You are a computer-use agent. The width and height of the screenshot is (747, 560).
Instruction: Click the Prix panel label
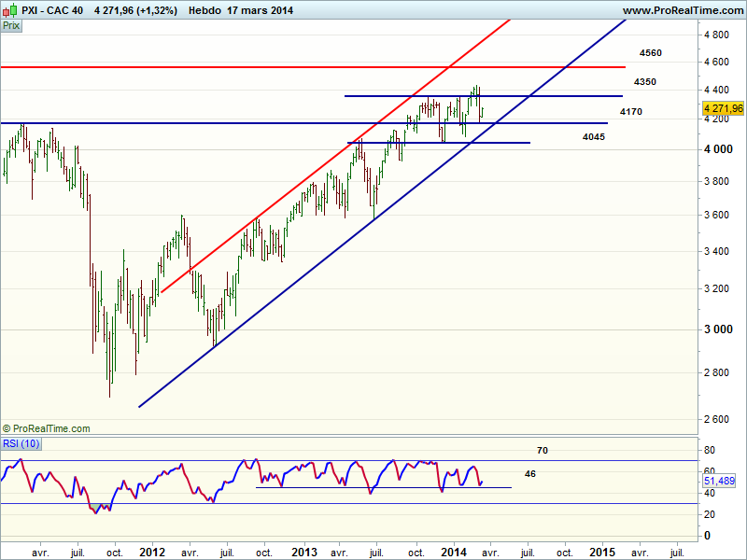pyautogui.click(x=11, y=26)
